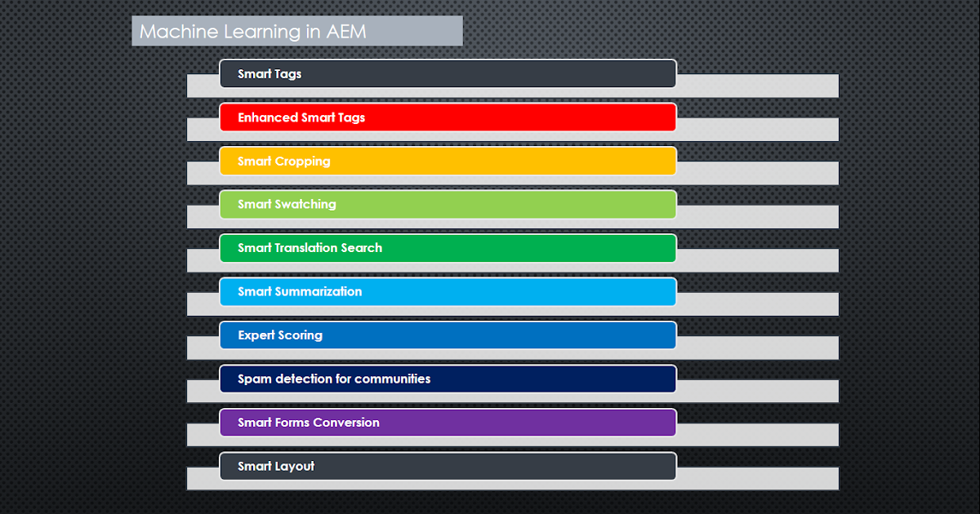Select the Smart Swatching banner
The image size is (980, 514).
(448, 204)
